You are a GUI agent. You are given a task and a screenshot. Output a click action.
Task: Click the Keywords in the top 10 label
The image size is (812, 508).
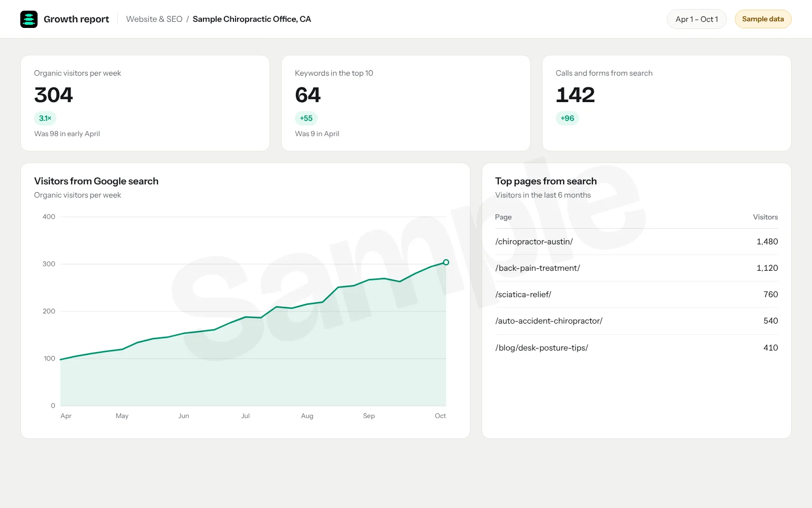(334, 73)
